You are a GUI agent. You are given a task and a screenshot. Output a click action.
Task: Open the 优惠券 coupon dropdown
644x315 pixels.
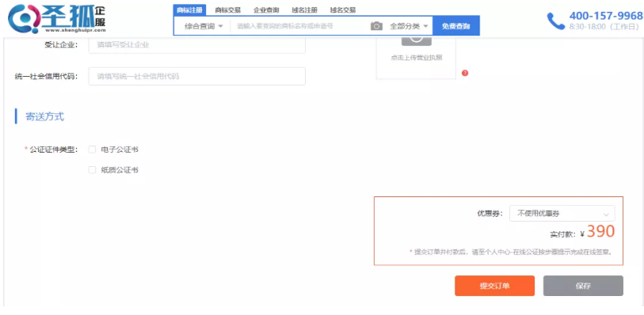[x=562, y=213]
